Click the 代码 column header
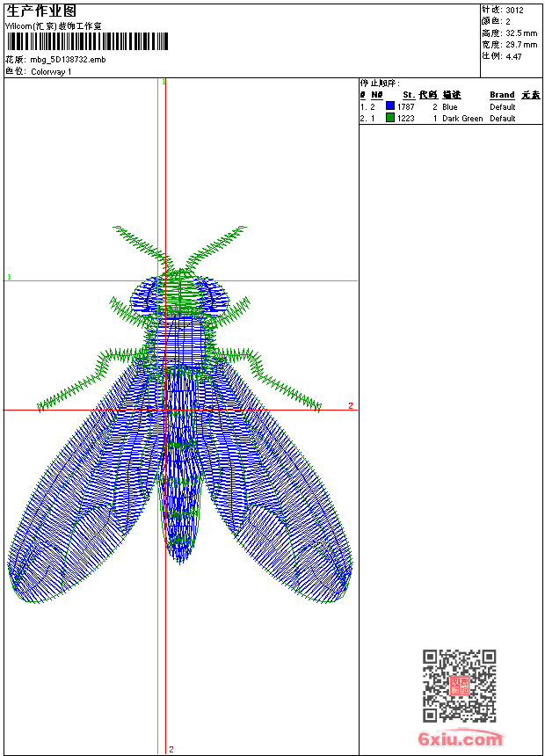This screenshot has height=756, width=545. tap(427, 95)
